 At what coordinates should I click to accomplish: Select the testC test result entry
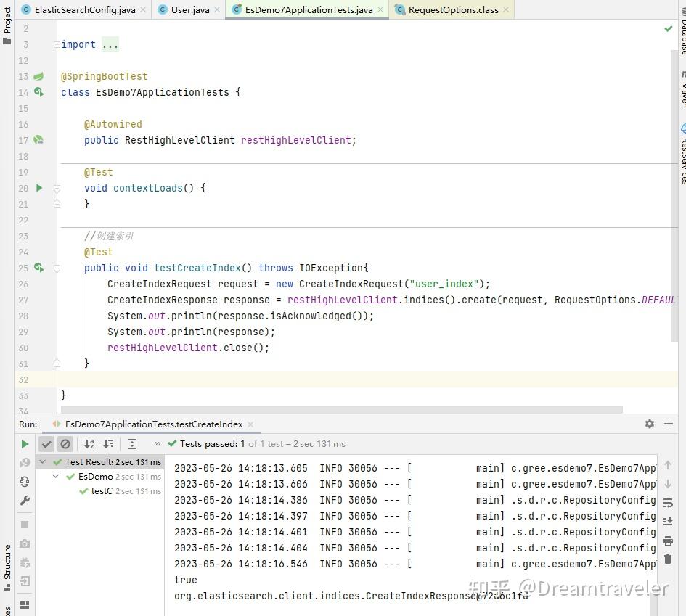[x=101, y=491]
